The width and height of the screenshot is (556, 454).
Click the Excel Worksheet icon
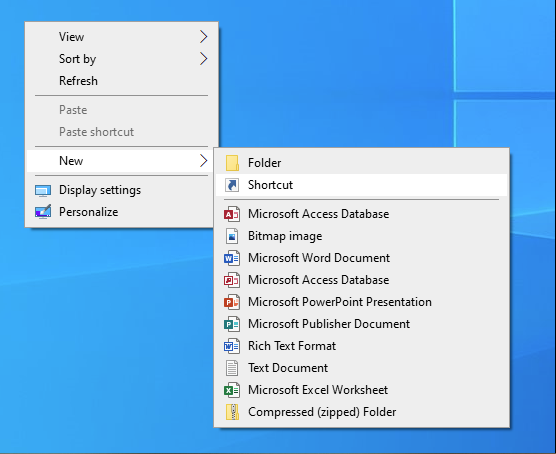pyautogui.click(x=232, y=390)
